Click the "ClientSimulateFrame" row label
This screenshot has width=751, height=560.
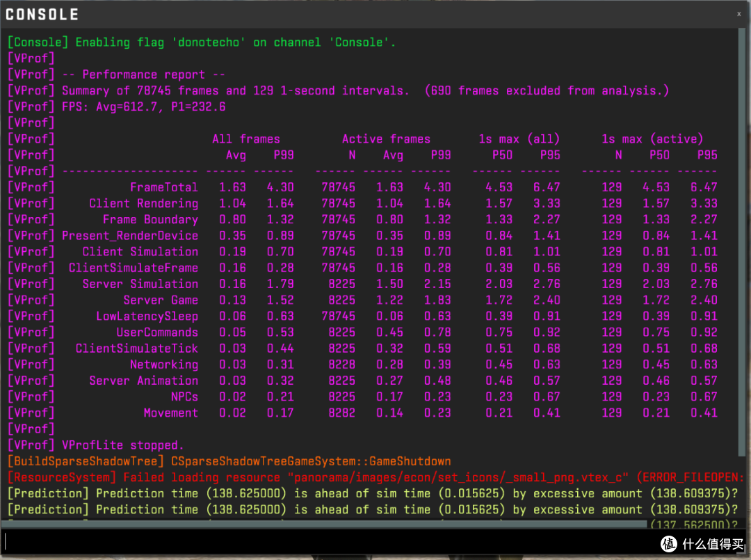pos(133,268)
